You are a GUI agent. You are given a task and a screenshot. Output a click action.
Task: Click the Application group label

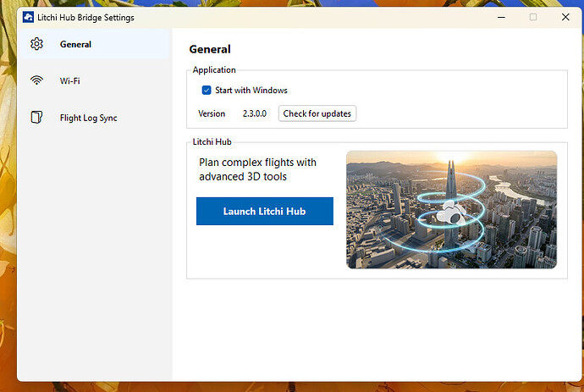(x=214, y=70)
